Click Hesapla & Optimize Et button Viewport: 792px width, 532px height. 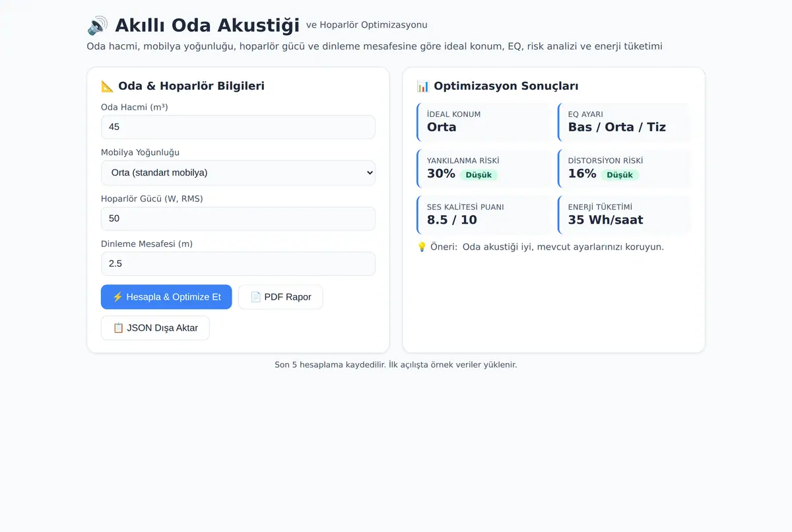(x=166, y=297)
